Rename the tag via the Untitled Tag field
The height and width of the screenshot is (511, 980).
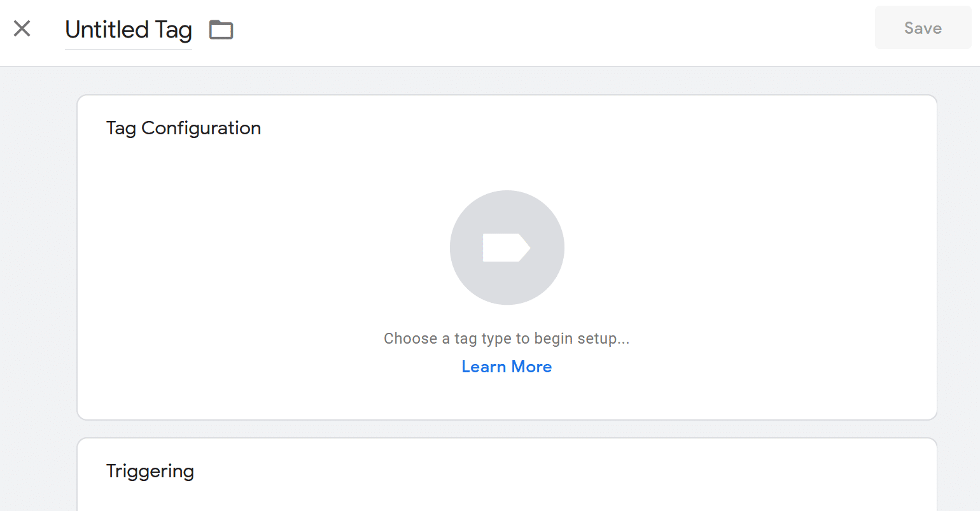[129, 30]
